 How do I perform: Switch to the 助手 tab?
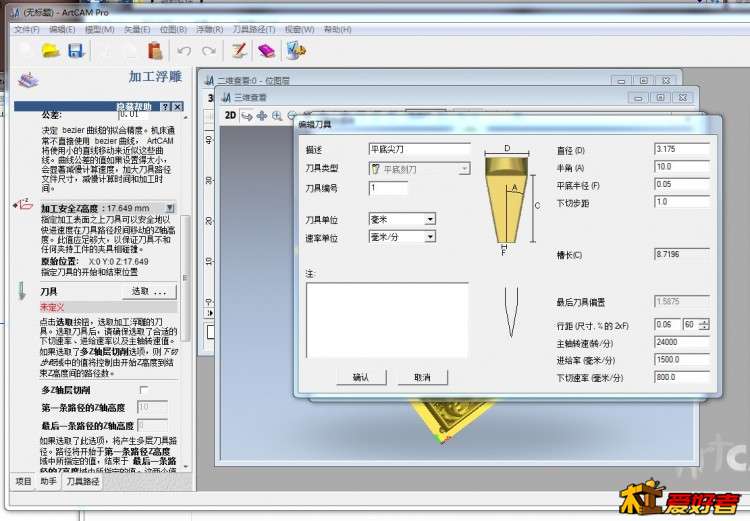48,481
